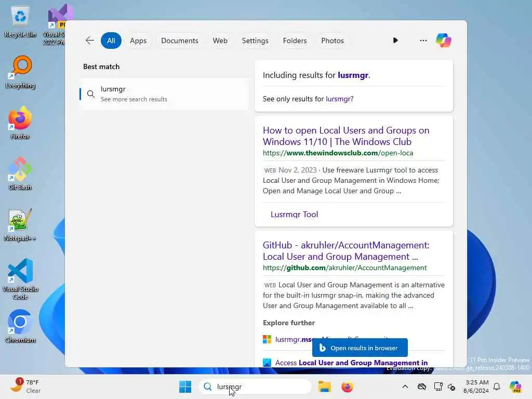Switch to the Documents filter tab
532x399 pixels.
pos(179,41)
